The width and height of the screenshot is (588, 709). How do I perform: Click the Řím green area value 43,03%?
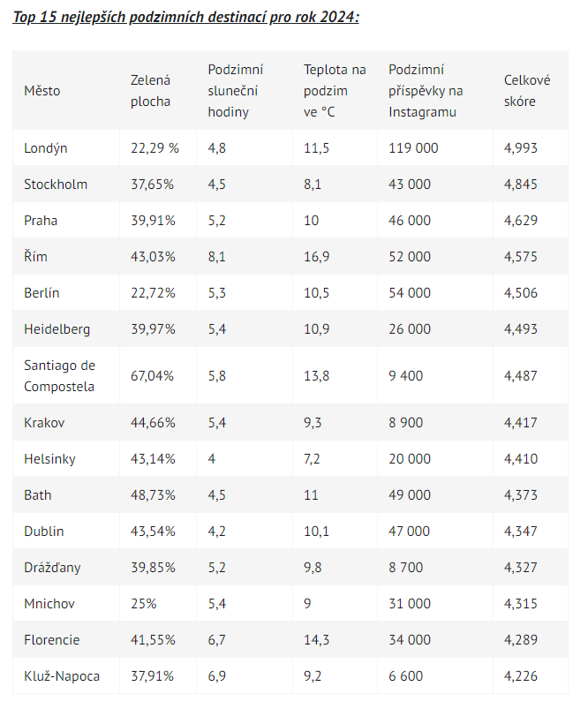pos(153,257)
